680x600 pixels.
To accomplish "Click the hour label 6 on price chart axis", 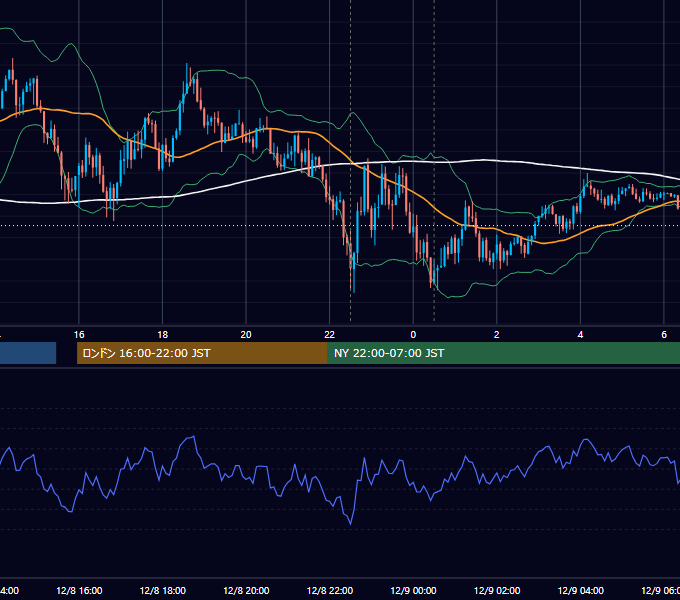I will click(x=664, y=334).
